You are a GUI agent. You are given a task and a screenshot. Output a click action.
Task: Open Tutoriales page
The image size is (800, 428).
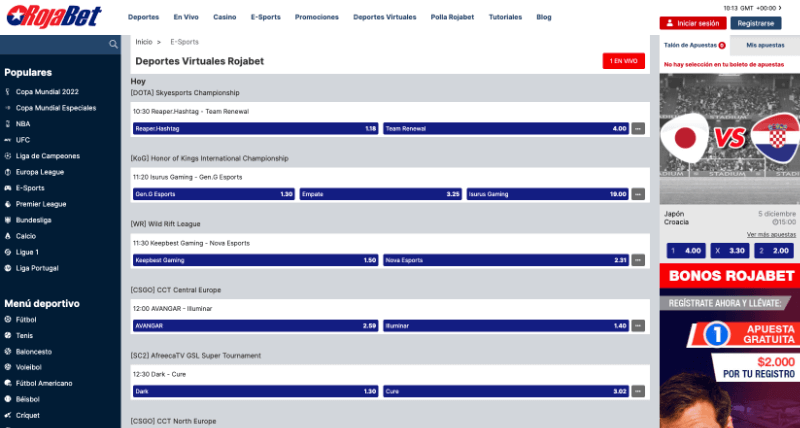505,17
